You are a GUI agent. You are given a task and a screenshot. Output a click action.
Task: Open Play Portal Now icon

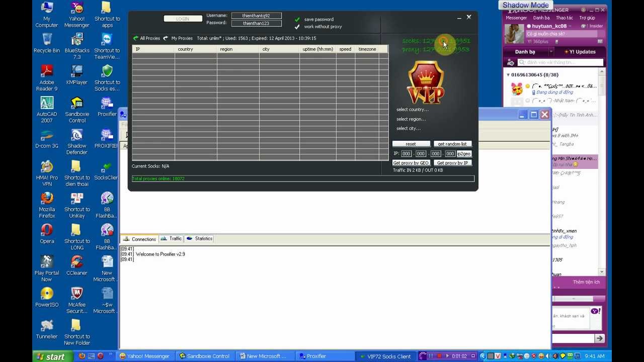pos(47,268)
